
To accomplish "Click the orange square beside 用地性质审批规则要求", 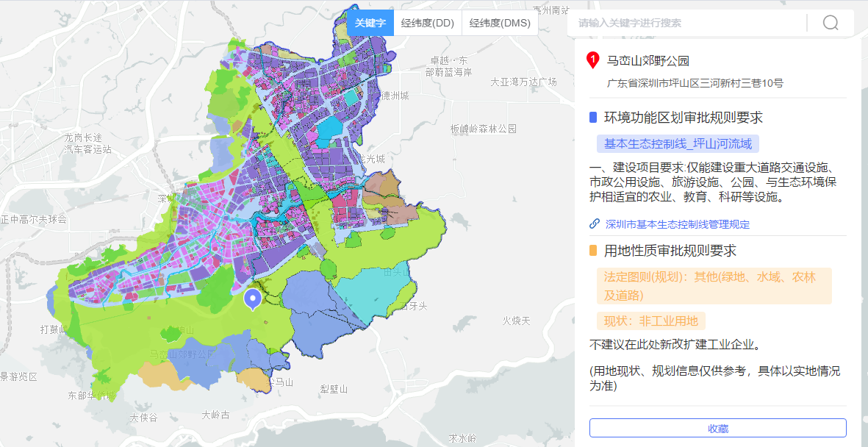I will coord(593,251).
